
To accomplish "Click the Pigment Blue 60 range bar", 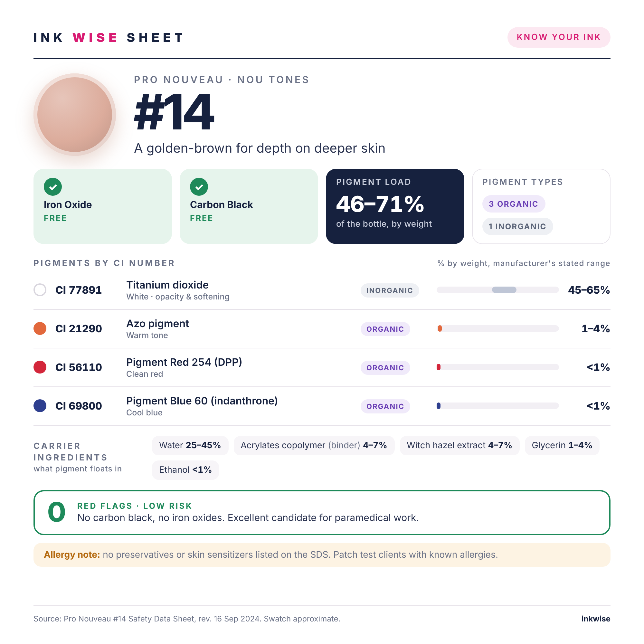I will 498,406.
